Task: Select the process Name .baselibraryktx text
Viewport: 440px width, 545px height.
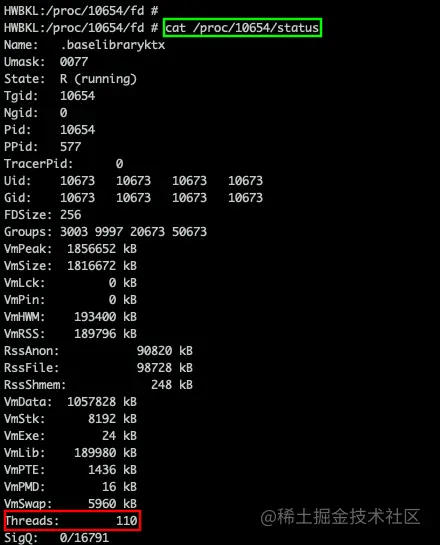Action: pyautogui.click(x=113, y=45)
